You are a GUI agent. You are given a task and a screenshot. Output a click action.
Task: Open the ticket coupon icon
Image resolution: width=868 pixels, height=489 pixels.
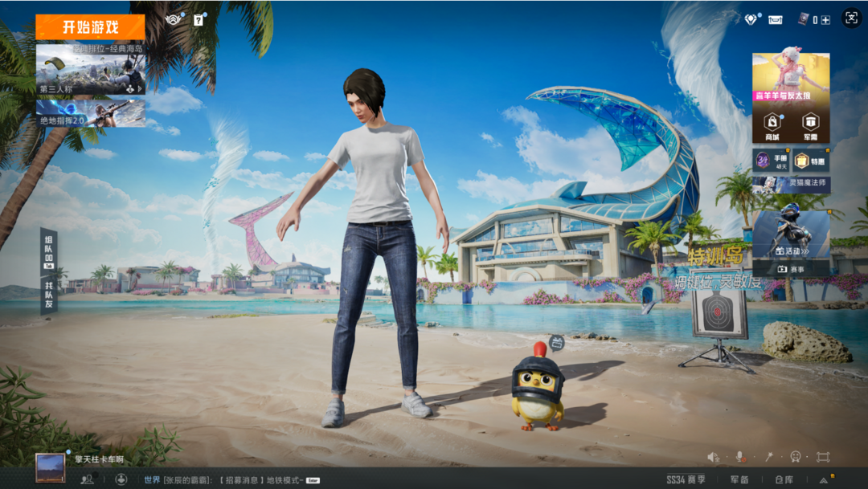coord(775,20)
